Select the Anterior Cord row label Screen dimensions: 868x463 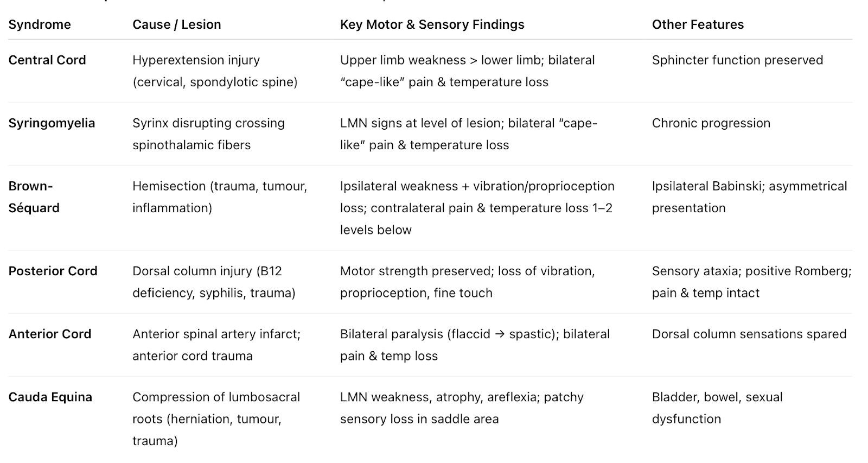(x=49, y=334)
